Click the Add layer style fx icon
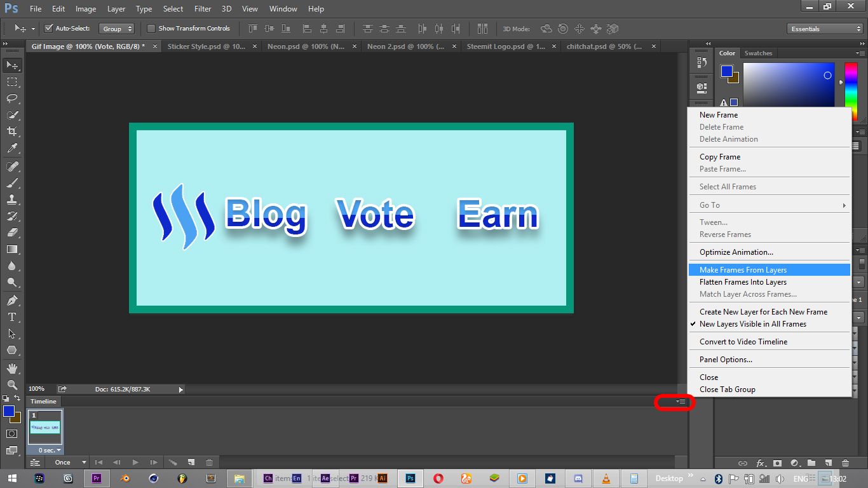 760,463
